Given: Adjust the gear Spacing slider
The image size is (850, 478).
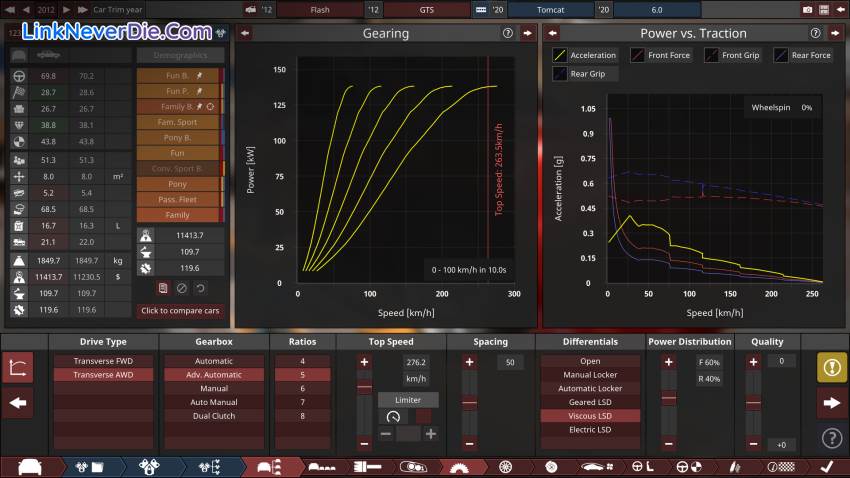Looking at the screenshot, I should [469, 402].
